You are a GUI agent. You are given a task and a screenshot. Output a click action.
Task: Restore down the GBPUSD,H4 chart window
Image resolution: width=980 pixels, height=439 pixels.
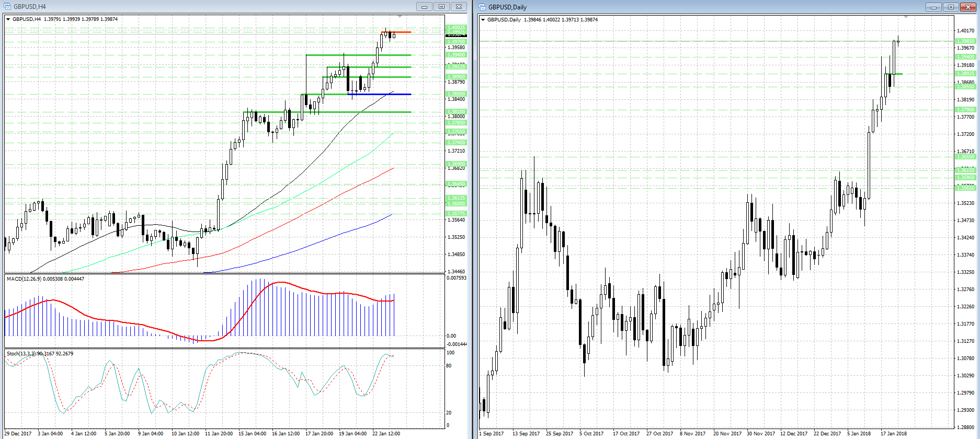[x=441, y=7]
